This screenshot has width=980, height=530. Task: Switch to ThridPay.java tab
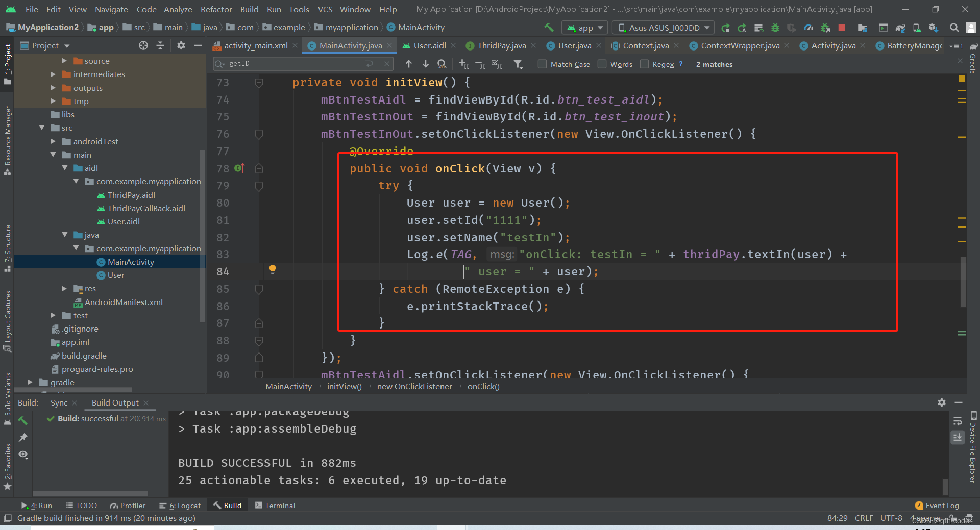coord(501,45)
